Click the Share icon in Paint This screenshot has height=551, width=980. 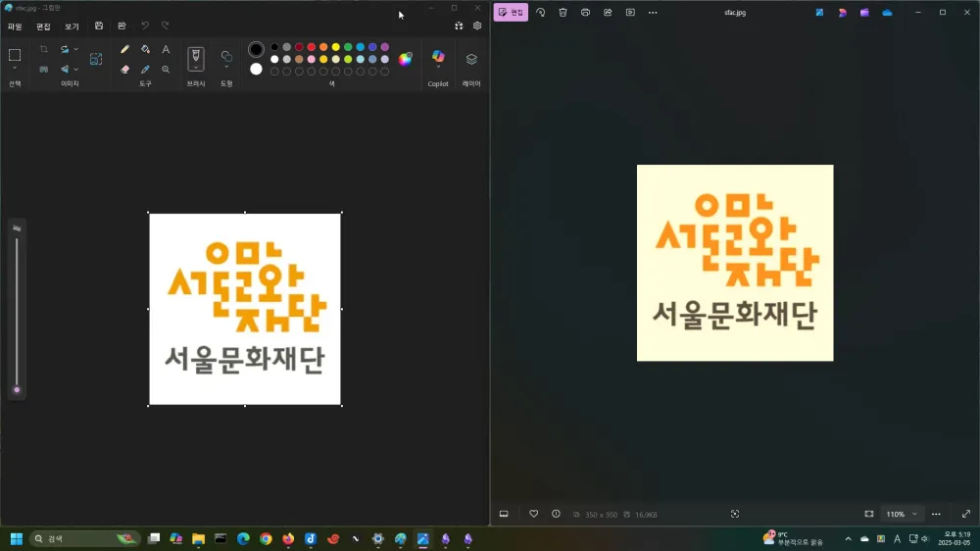pyautogui.click(x=122, y=25)
